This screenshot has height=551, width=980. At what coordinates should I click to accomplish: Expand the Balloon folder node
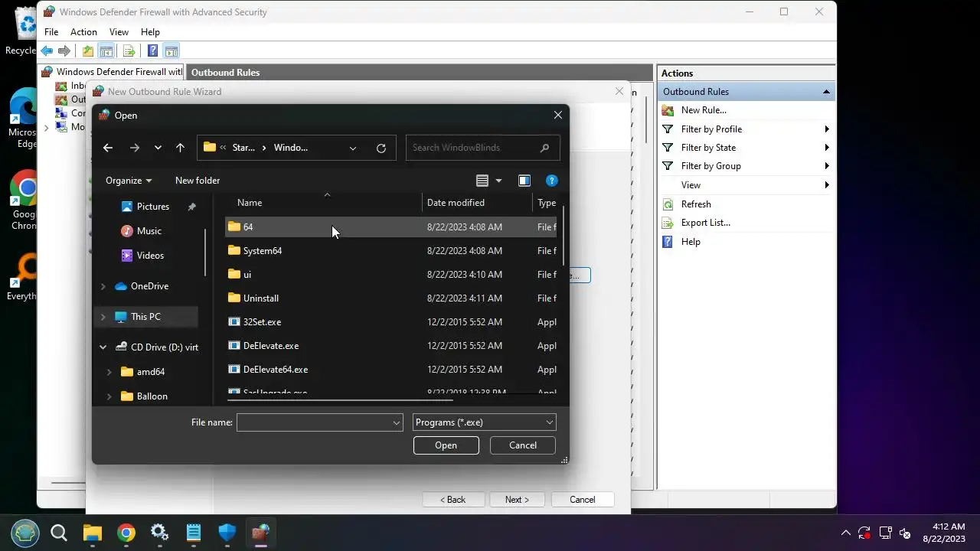109,396
